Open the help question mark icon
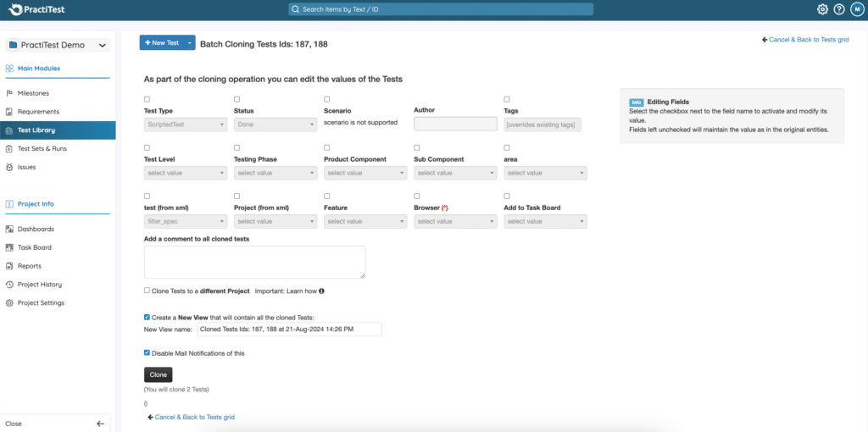The image size is (868, 432). point(839,9)
